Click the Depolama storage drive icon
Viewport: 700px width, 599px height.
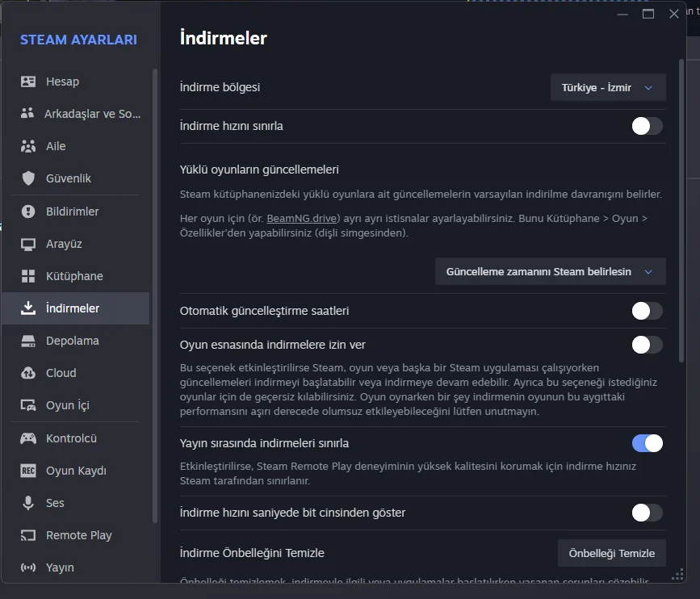tap(28, 341)
